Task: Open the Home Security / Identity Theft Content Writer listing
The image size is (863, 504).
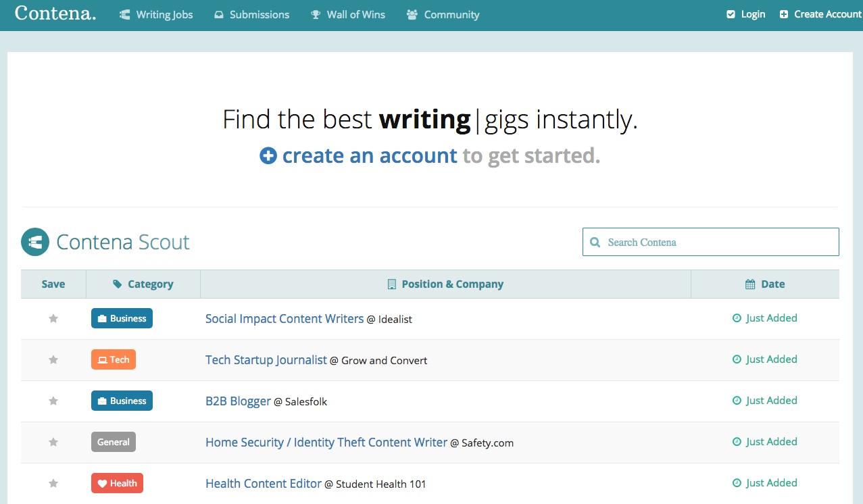Action: point(326,443)
